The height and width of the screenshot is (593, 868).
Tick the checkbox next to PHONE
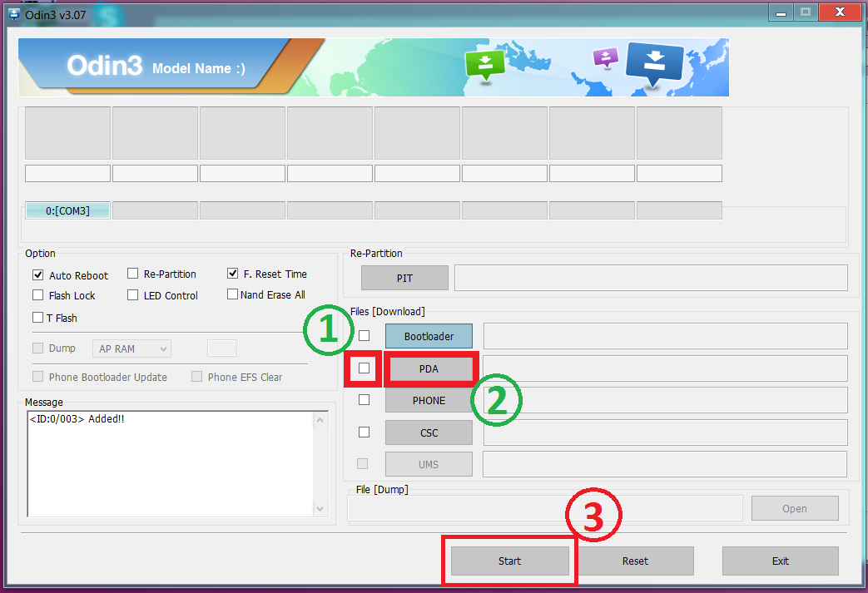(365, 399)
